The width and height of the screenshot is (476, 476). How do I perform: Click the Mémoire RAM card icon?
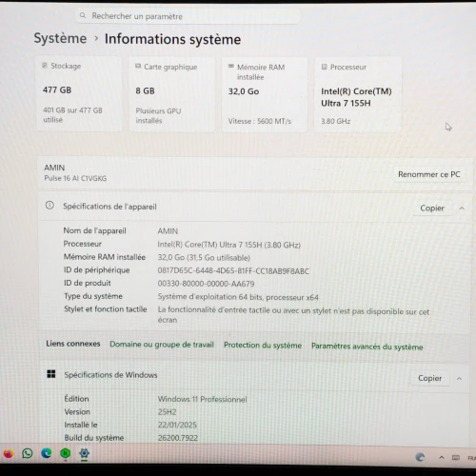point(231,67)
